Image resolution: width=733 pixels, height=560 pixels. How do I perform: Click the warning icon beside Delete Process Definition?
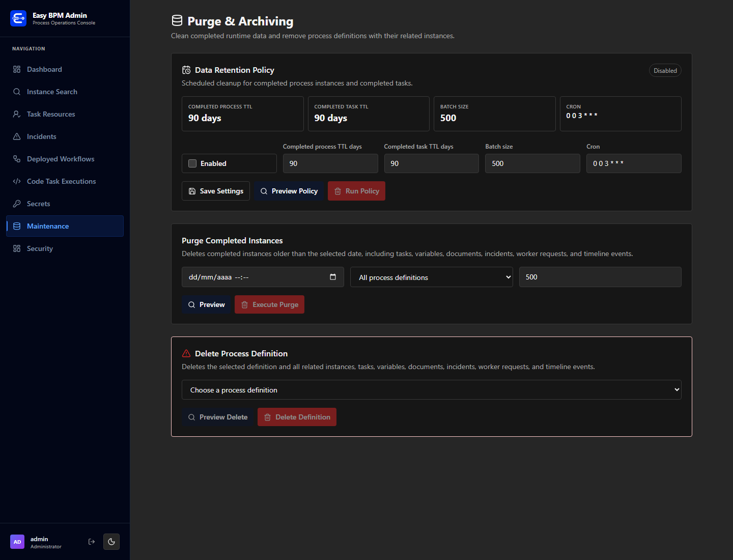186,353
